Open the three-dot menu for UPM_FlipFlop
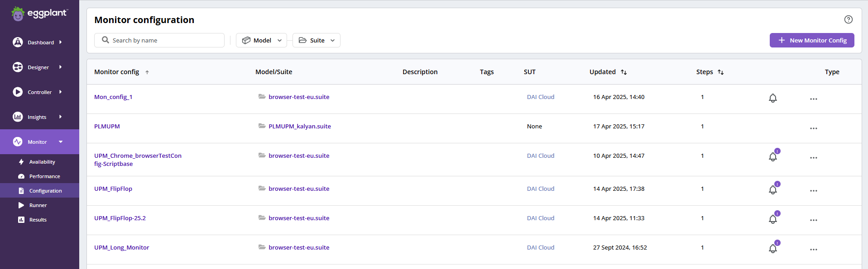 (x=814, y=191)
